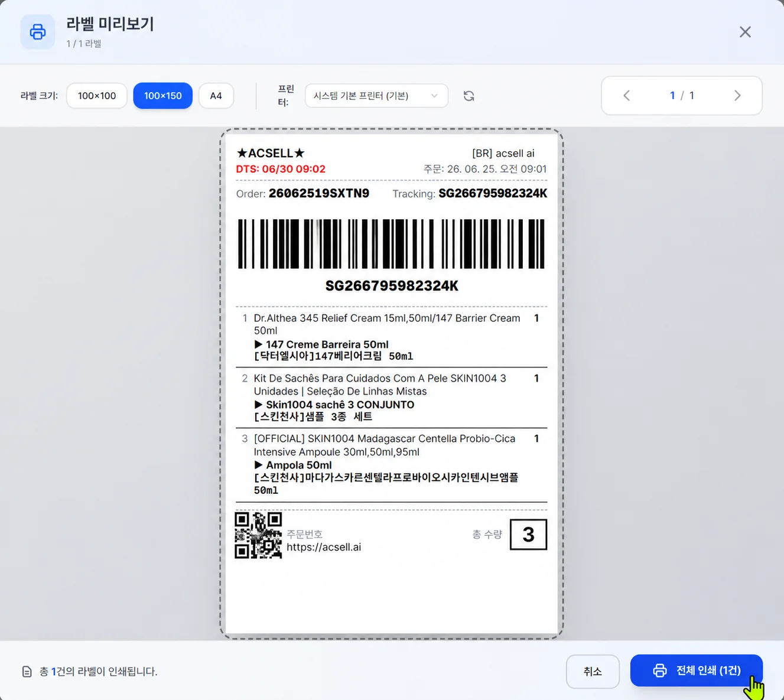Click tracking number text below the barcode

tap(392, 286)
